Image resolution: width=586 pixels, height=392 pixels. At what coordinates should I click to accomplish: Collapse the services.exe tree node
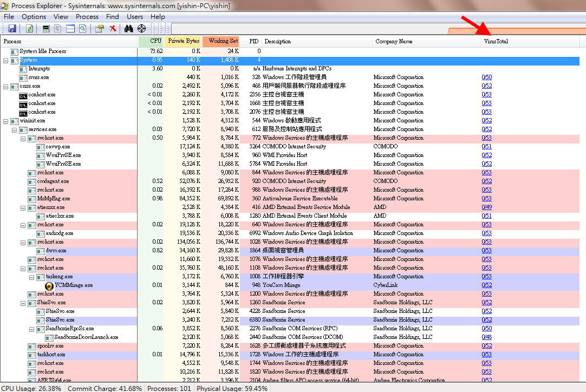click(14, 130)
